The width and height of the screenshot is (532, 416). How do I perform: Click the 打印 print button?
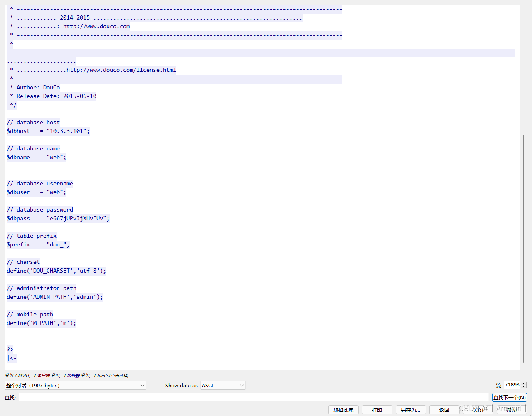[x=377, y=410]
